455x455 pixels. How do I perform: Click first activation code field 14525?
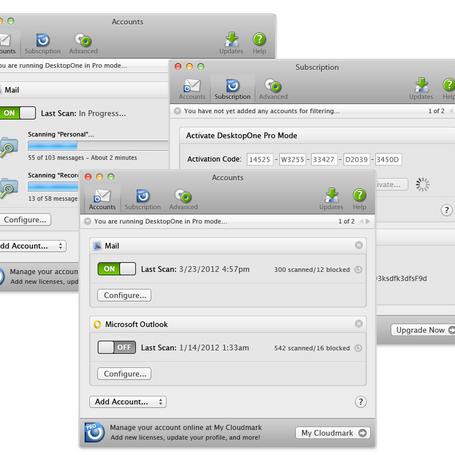click(260, 159)
